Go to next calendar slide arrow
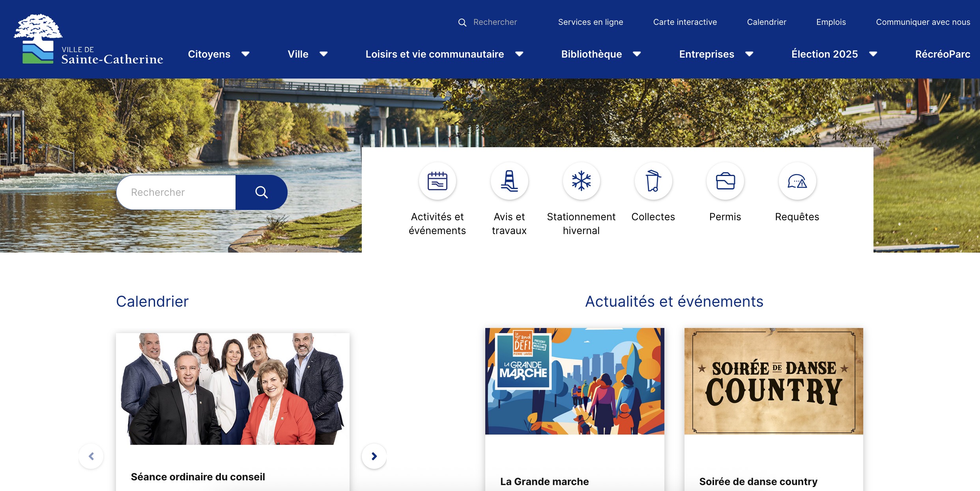The image size is (980, 491). (x=374, y=456)
